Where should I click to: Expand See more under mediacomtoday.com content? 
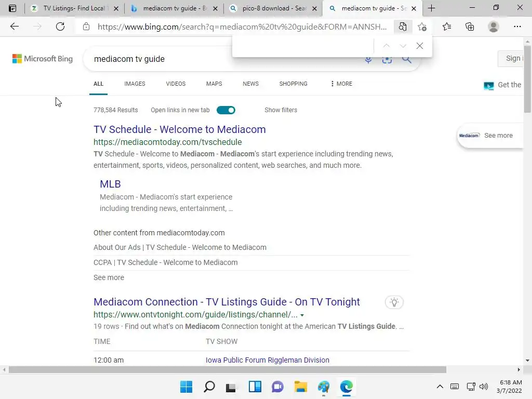(109, 277)
